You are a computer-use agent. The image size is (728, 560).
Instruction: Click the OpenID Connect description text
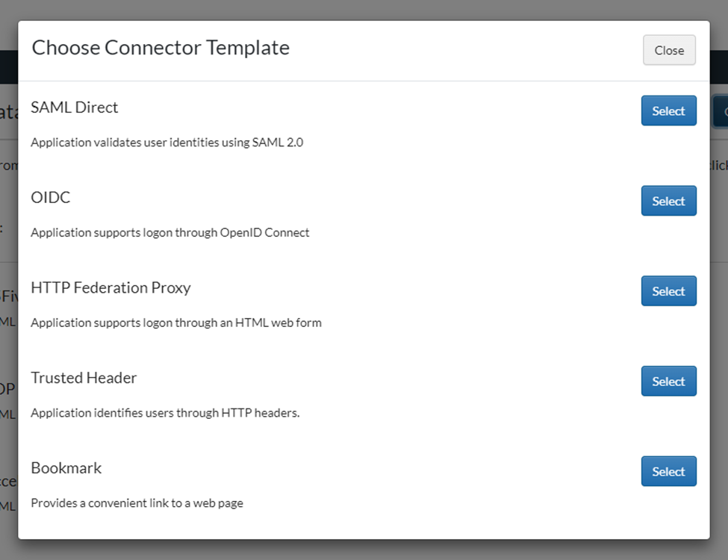pos(169,232)
